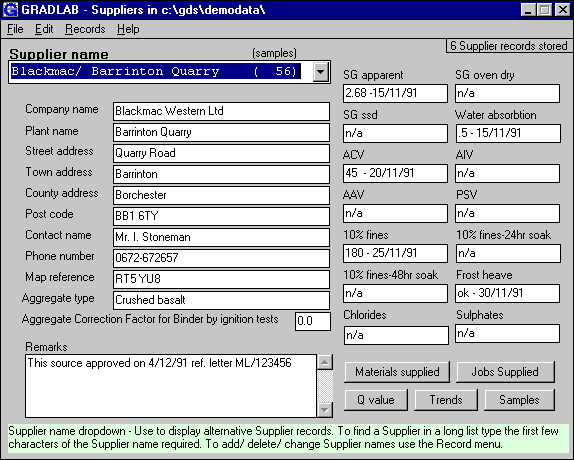Screen dimensions: 574x460
Task: Click inside the Remarks text box
Action: (x=171, y=386)
